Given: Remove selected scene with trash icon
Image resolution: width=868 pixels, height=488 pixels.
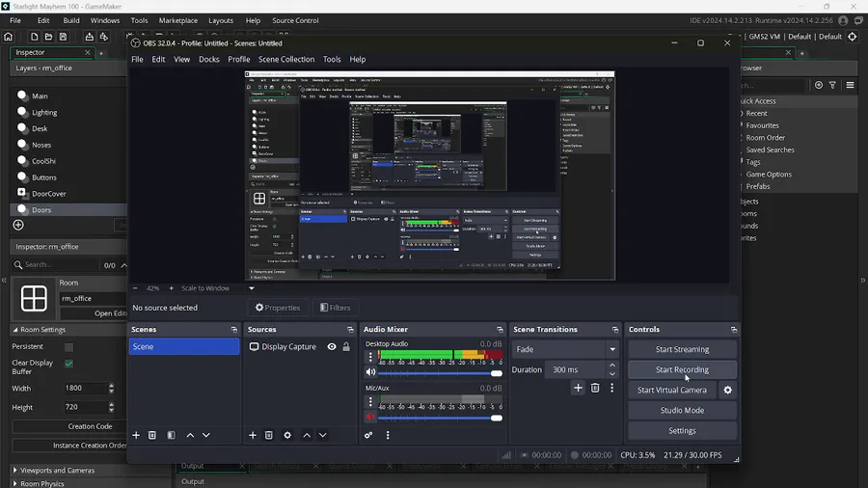Looking at the screenshot, I should (x=152, y=435).
